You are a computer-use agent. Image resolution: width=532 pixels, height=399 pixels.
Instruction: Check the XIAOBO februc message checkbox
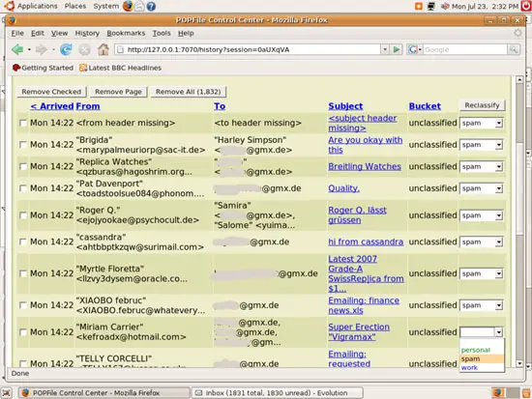[23, 305]
